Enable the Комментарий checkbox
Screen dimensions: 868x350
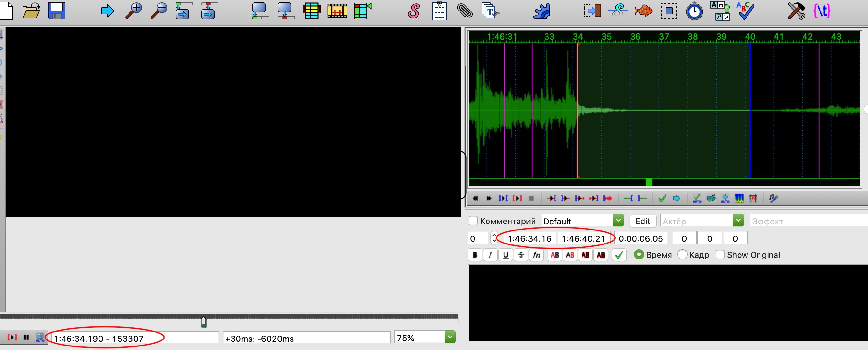[x=473, y=221]
